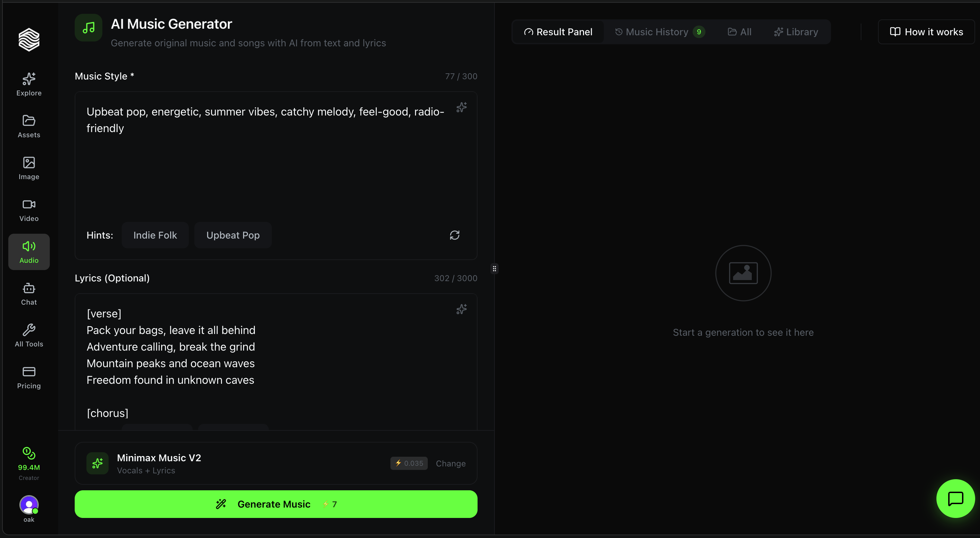Image resolution: width=980 pixels, height=538 pixels.
Task: Click the Pricing card icon
Action: 29,377
